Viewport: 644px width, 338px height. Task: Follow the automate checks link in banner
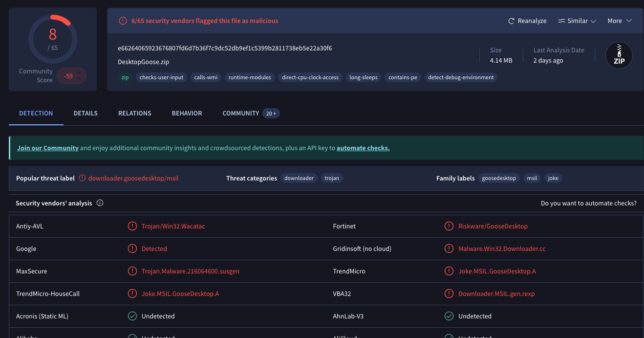point(363,148)
